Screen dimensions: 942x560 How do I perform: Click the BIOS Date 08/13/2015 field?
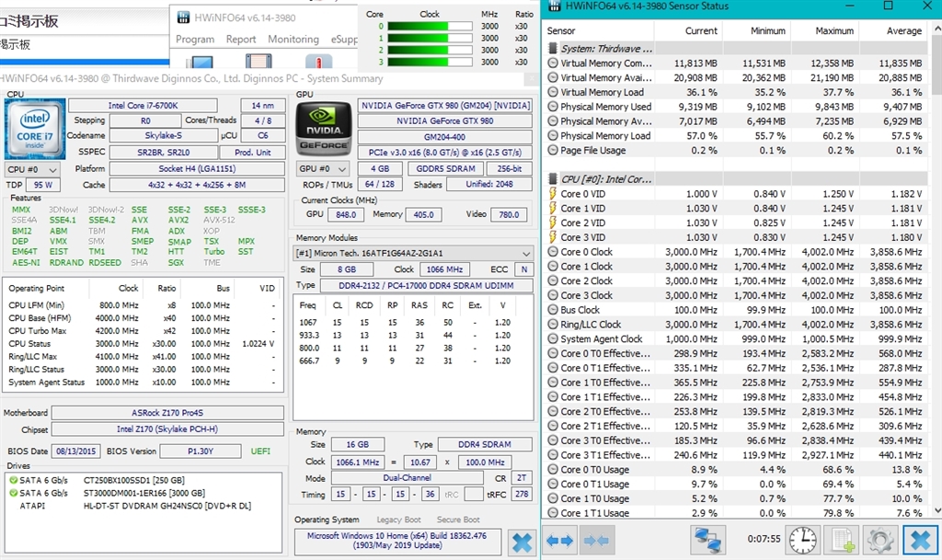click(x=76, y=451)
